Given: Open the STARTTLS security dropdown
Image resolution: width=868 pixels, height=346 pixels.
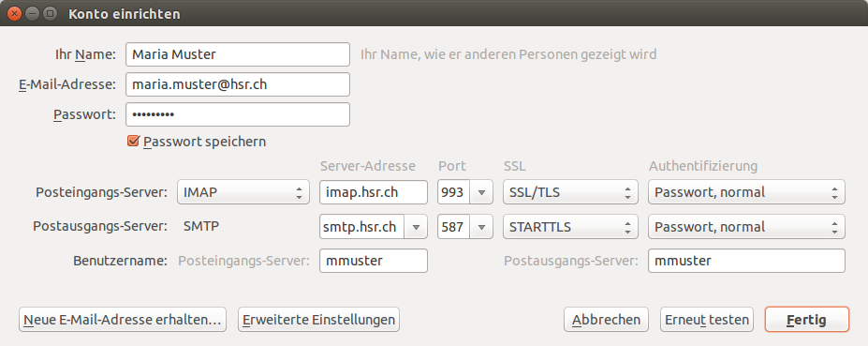Looking at the screenshot, I should (x=570, y=227).
